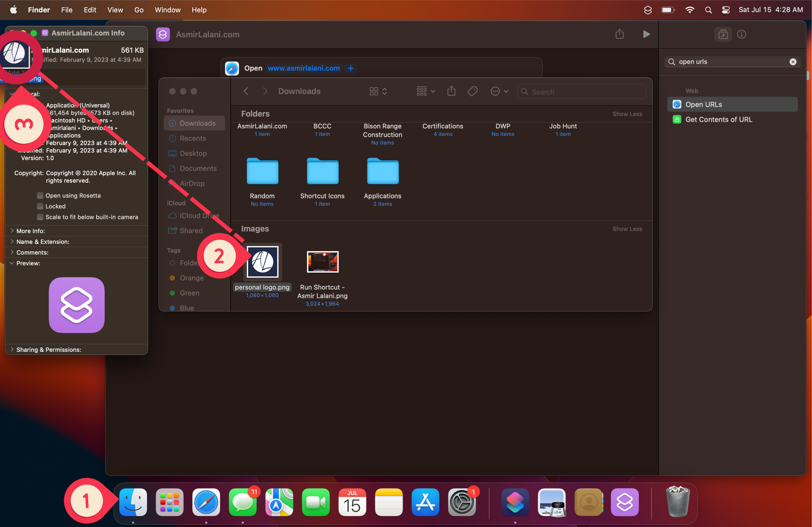Clear the open urls search field
Viewport: 812px width, 527px height.
[793, 62]
